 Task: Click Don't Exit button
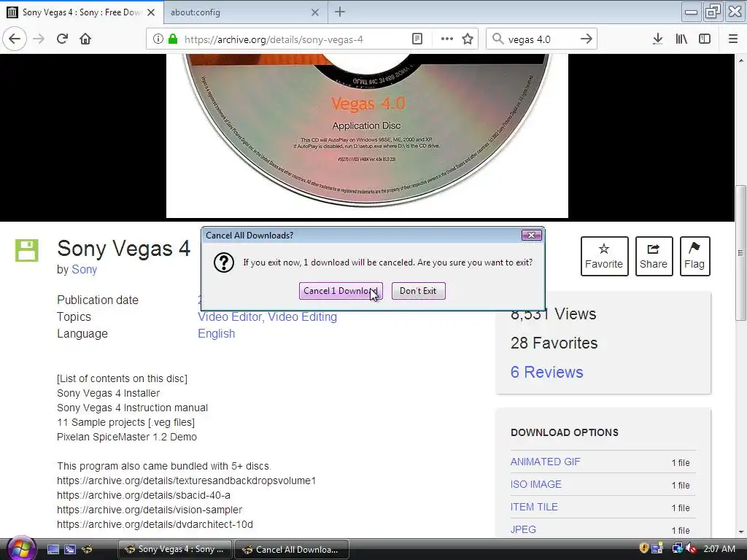click(418, 291)
